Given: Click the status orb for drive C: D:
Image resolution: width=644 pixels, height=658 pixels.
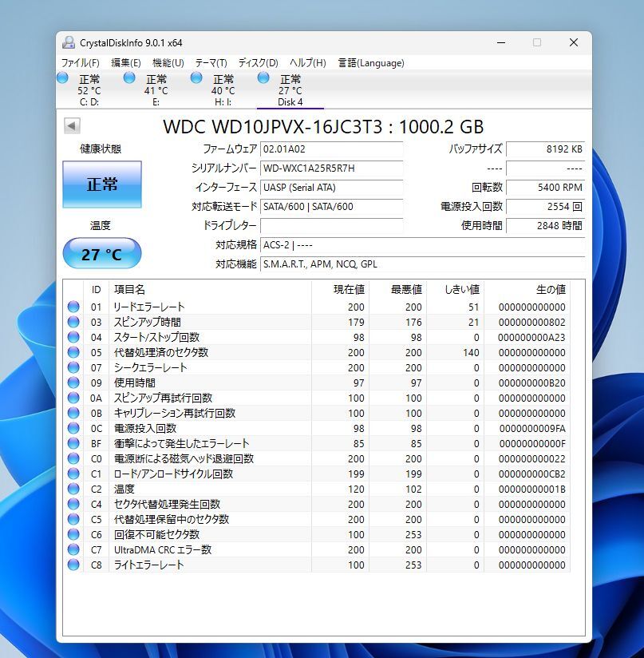Looking at the screenshot, I should click(x=62, y=77).
